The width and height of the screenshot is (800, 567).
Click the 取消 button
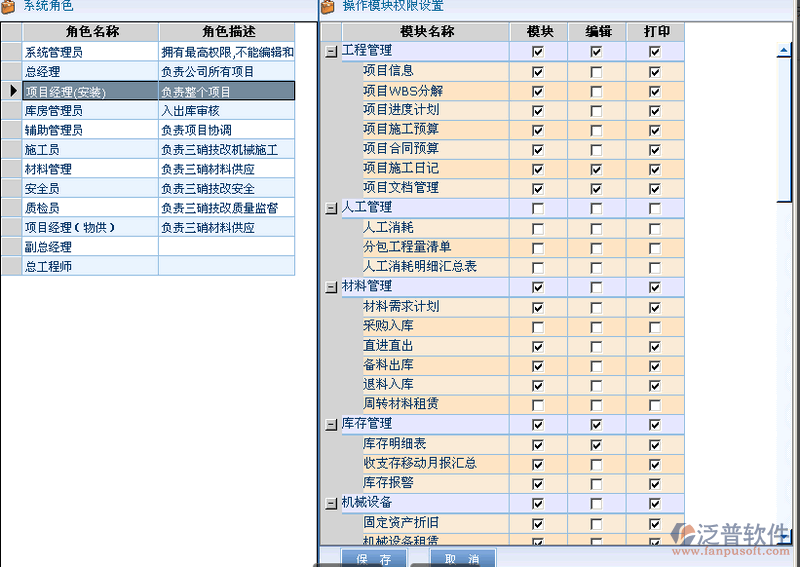[462, 558]
